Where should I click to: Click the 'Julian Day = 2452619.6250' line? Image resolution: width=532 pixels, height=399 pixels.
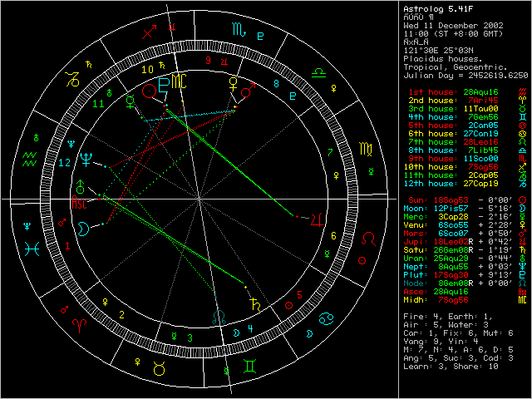pyautogui.click(x=465, y=76)
